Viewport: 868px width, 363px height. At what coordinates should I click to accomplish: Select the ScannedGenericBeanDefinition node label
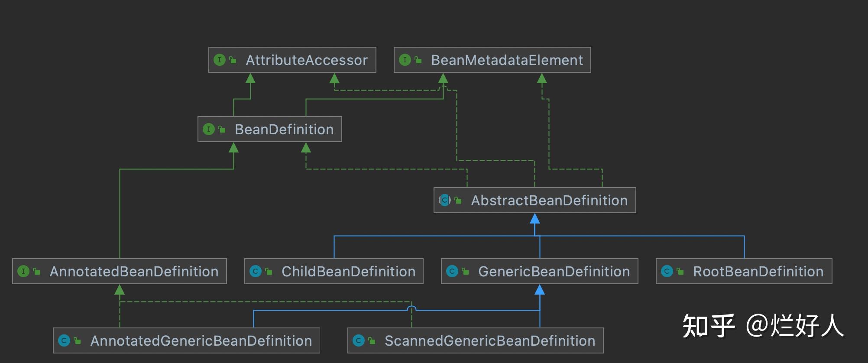(x=490, y=341)
